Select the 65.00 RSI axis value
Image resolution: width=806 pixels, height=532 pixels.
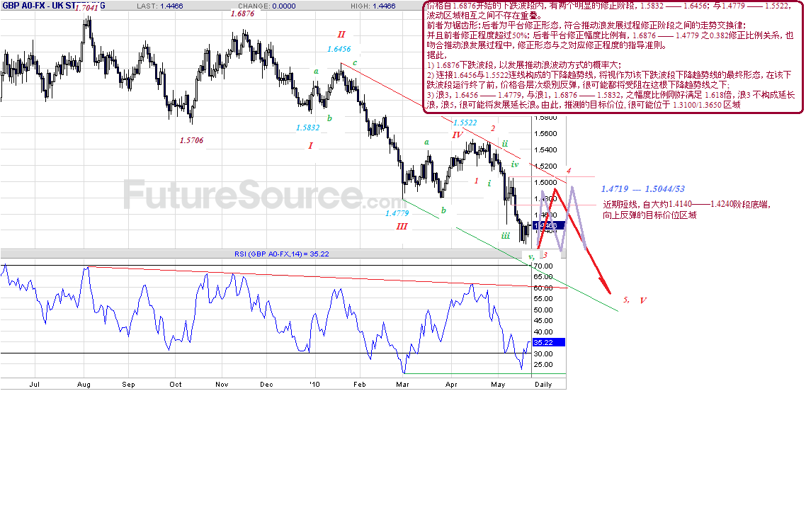543,277
